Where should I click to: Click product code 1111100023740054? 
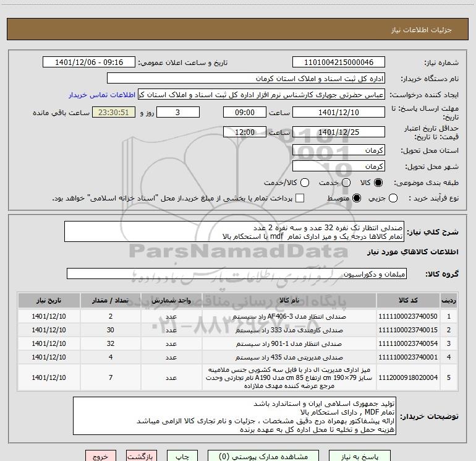point(408,343)
